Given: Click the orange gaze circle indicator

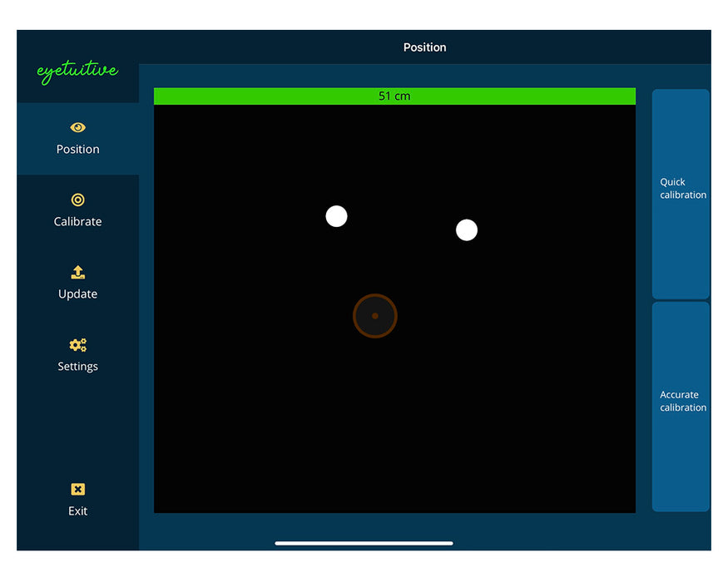Looking at the screenshot, I should click(x=374, y=316).
